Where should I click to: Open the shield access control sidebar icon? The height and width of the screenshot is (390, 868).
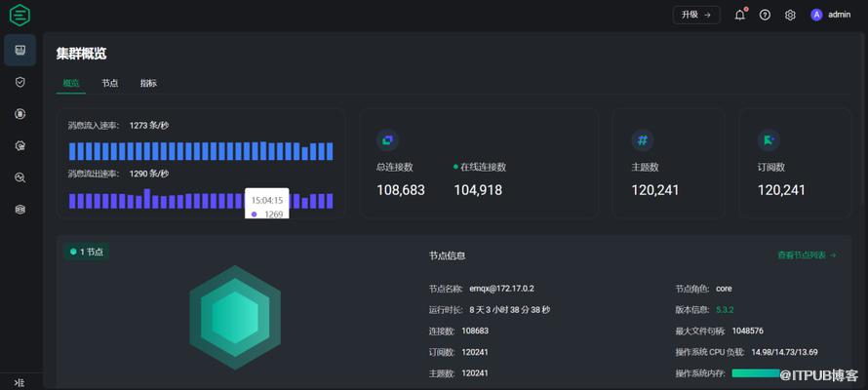(20, 82)
